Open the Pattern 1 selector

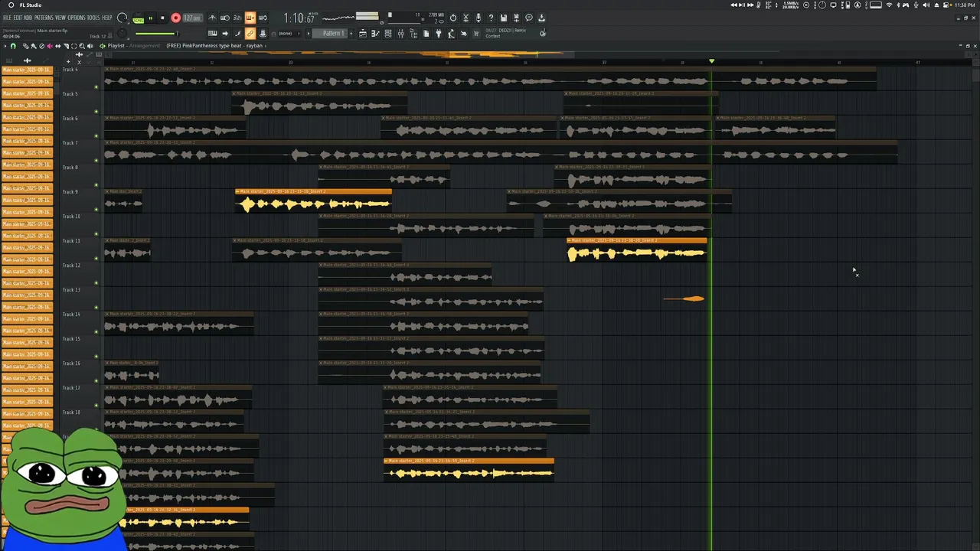330,34
